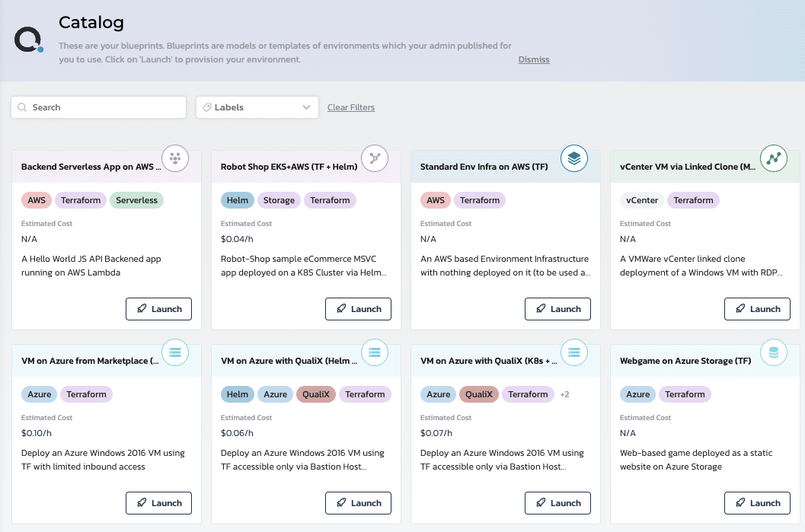805x532 pixels.
Task: Click Helm label on VM with QualiX (Helm) card
Action: 237,394
